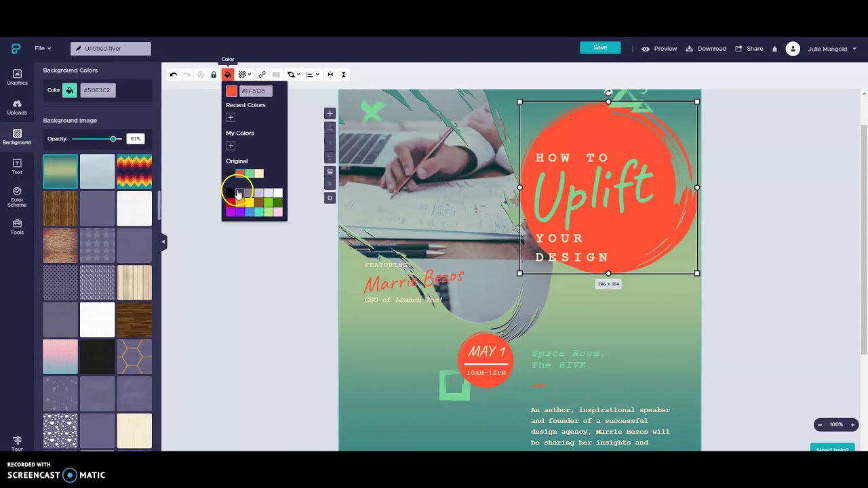The width and height of the screenshot is (868, 488).
Task: Open the flyer Preview
Action: point(659,49)
